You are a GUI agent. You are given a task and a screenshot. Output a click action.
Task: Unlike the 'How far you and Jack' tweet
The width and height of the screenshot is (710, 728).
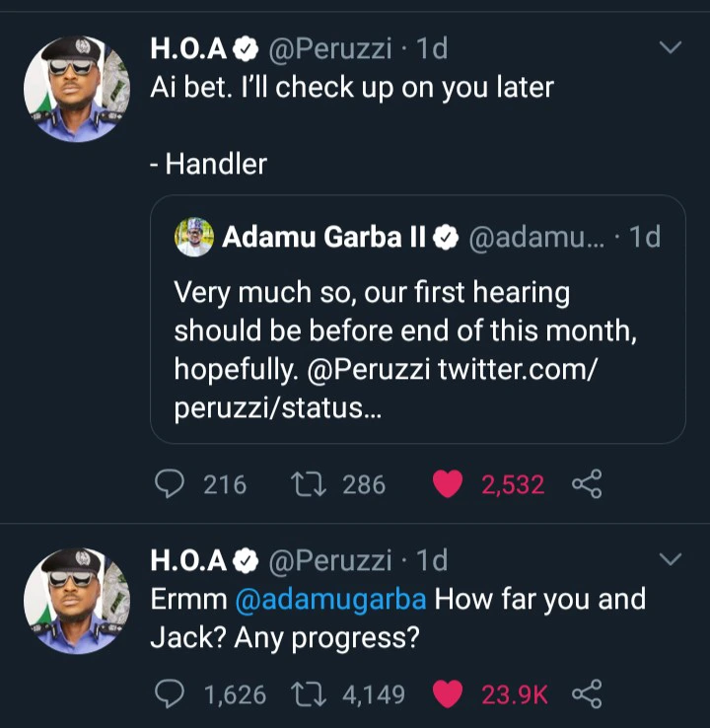coord(449,694)
